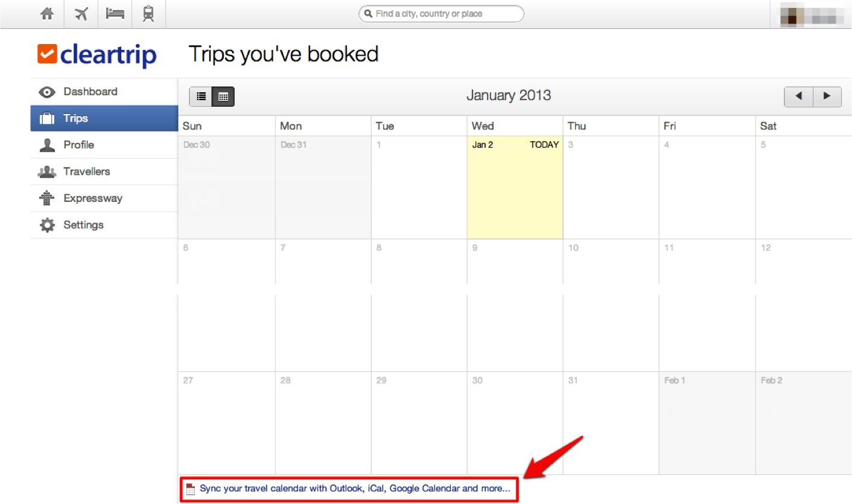This screenshot has height=504, width=852.
Task: Open Settings with the gear icon
Action: coord(47,225)
